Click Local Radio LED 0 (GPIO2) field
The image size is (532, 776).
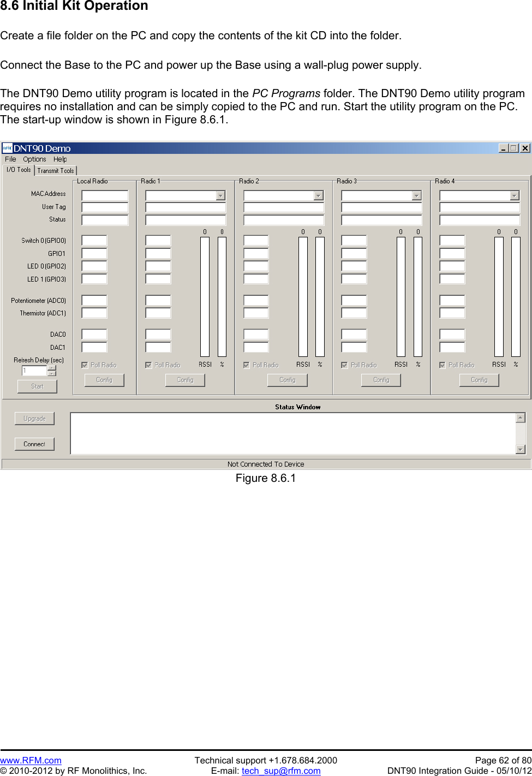[94, 266]
